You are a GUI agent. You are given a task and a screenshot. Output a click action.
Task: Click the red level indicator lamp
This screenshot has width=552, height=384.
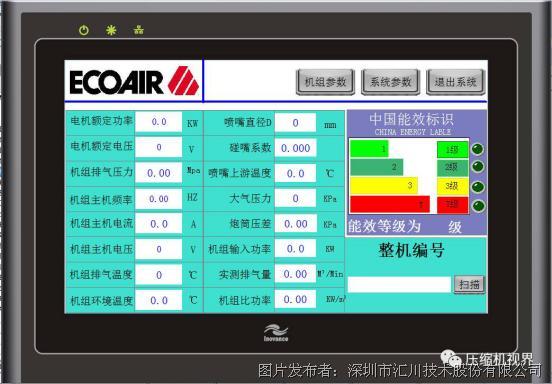click(x=478, y=206)
